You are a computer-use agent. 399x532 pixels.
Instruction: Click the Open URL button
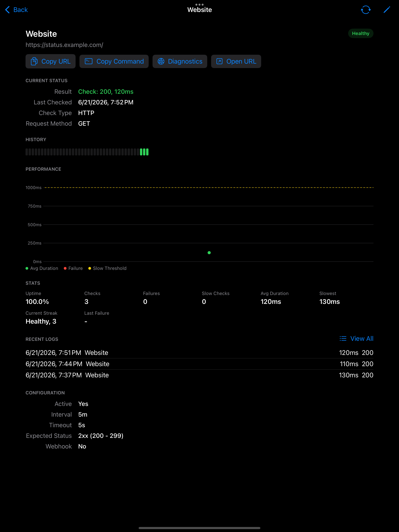[x=236, y=61]
